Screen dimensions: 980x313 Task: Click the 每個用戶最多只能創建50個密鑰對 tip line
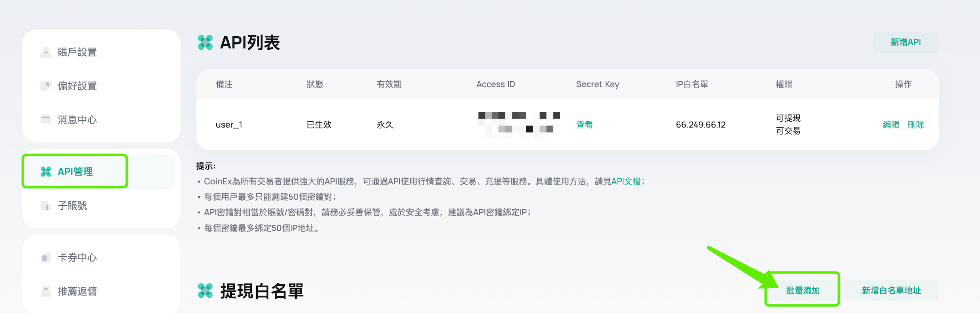click(x=270, y=197)
